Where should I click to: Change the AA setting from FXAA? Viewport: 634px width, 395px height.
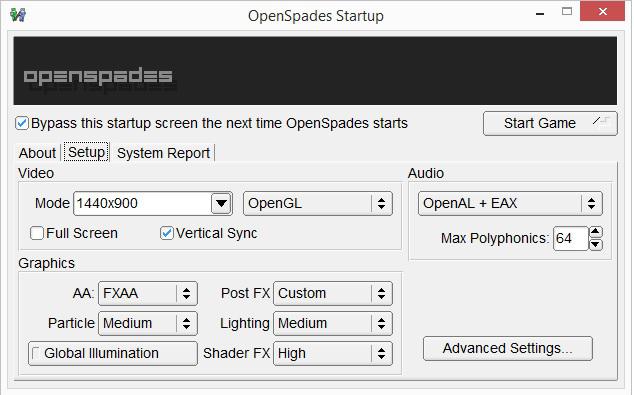point(148,294)
